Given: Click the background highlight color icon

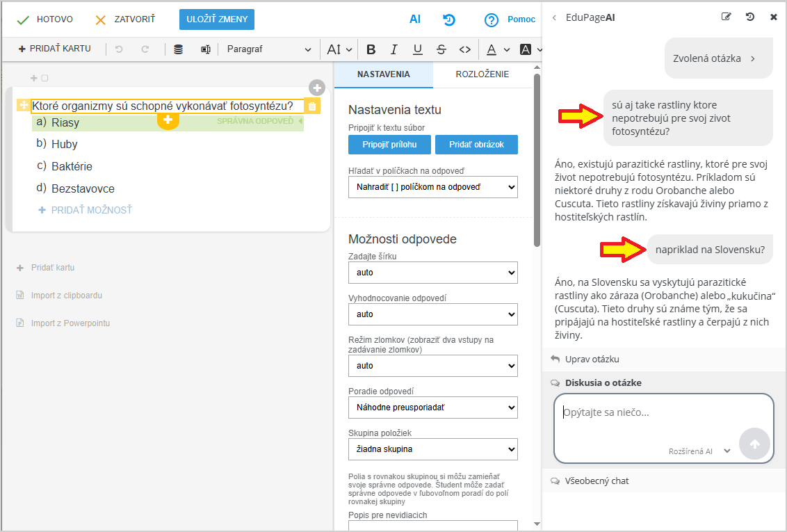Looking at the screenshot, I should click(526, 49).
